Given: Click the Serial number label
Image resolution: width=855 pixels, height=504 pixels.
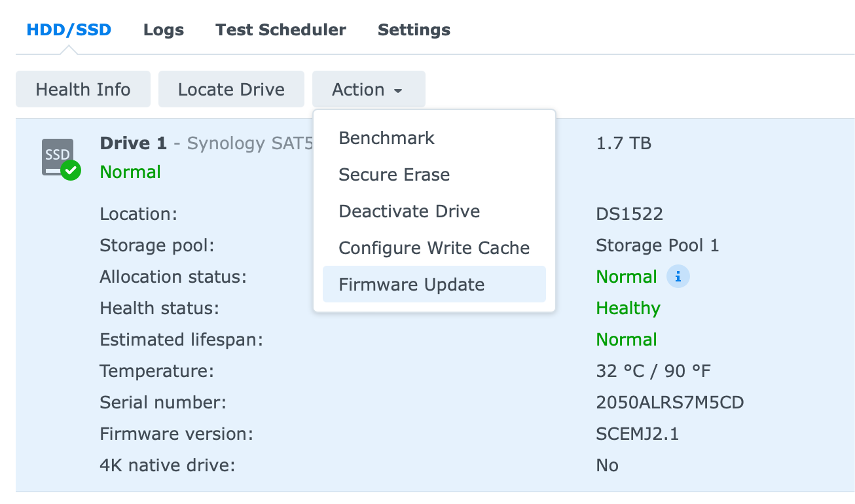Looking at the screenshot, I should (x=163, y=403).
